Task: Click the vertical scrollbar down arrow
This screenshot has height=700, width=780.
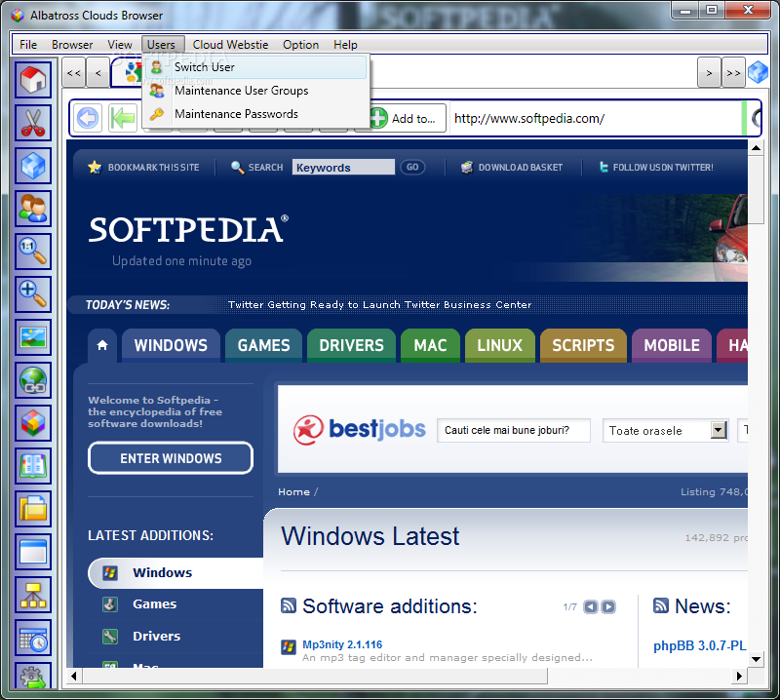Action: (756, 659)
